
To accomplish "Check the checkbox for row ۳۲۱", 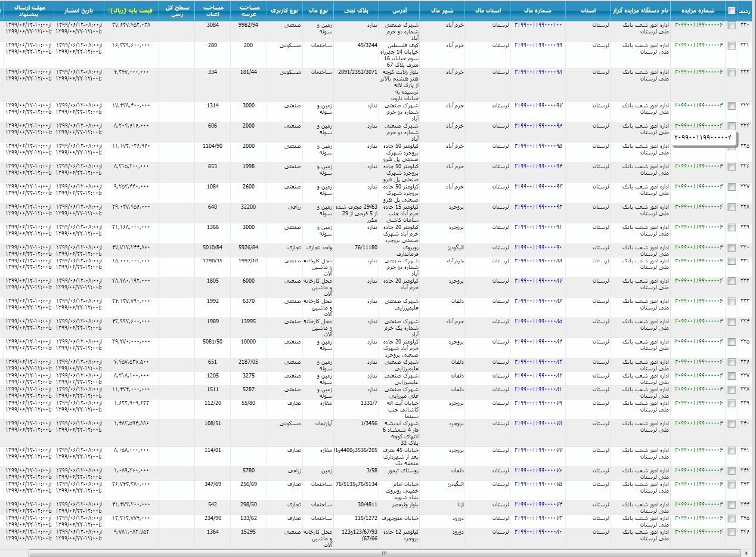I will 731,46.
